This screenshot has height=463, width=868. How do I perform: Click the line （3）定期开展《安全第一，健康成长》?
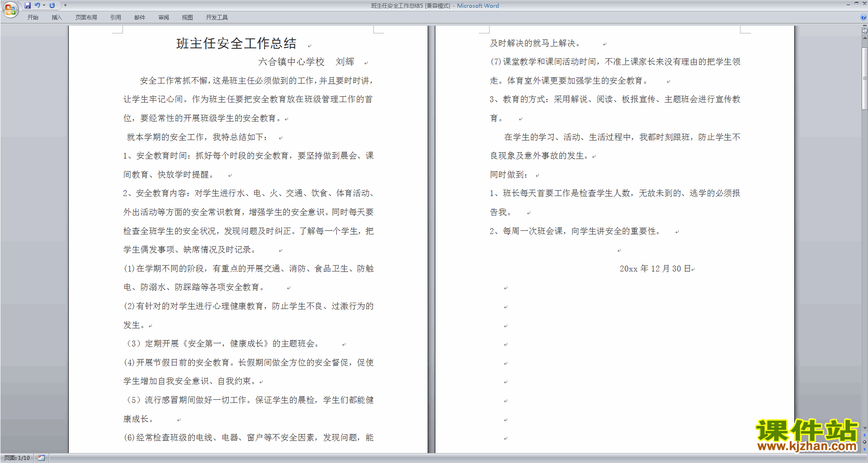pos(222,344)
